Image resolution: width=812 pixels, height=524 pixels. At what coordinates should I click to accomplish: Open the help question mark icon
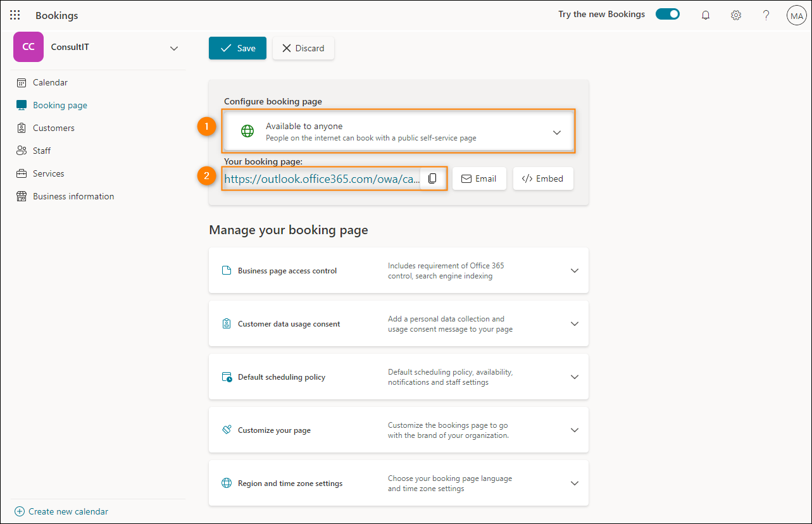(766, 15)
